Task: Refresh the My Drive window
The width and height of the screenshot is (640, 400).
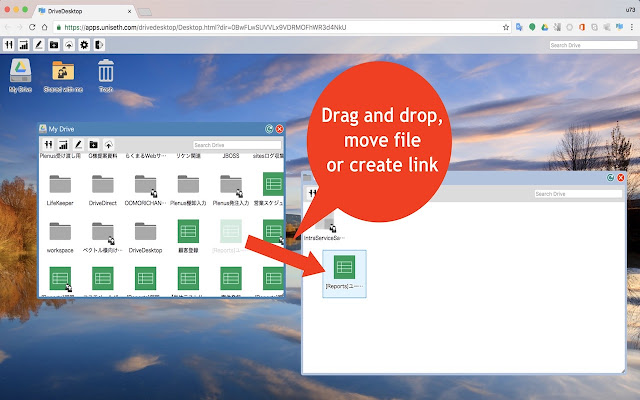Action: tap(269, 129)
